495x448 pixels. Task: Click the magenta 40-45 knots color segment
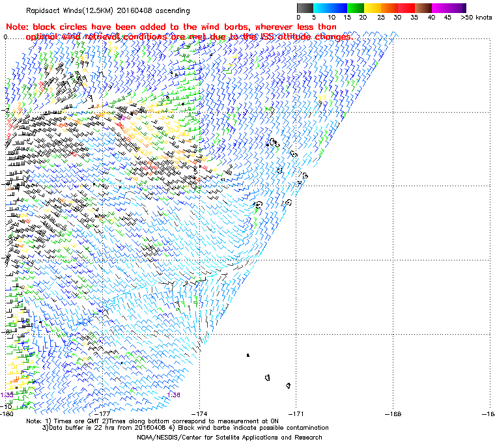(440, 8)
